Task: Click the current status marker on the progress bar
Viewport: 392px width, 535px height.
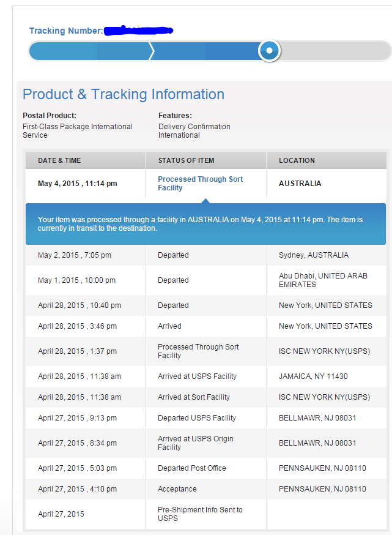Action: pyautogui.click(x=269, y=51)
